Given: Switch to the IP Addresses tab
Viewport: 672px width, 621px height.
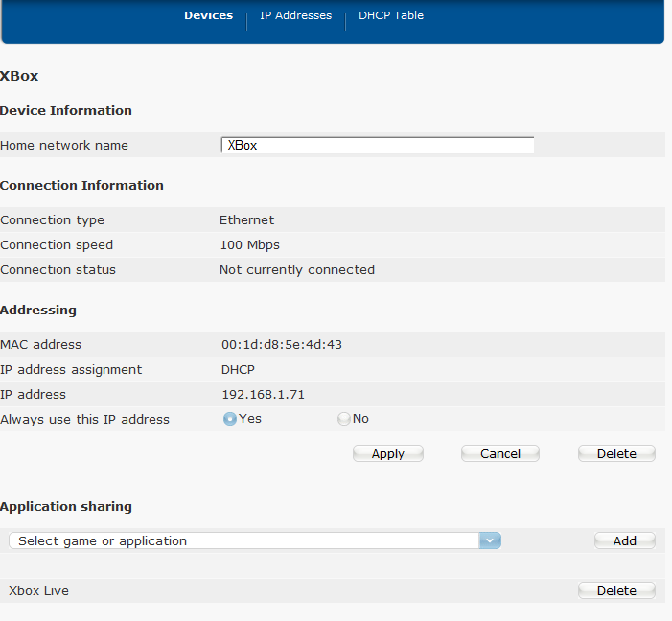Looking at the screenshot, I should coord(295,15).
